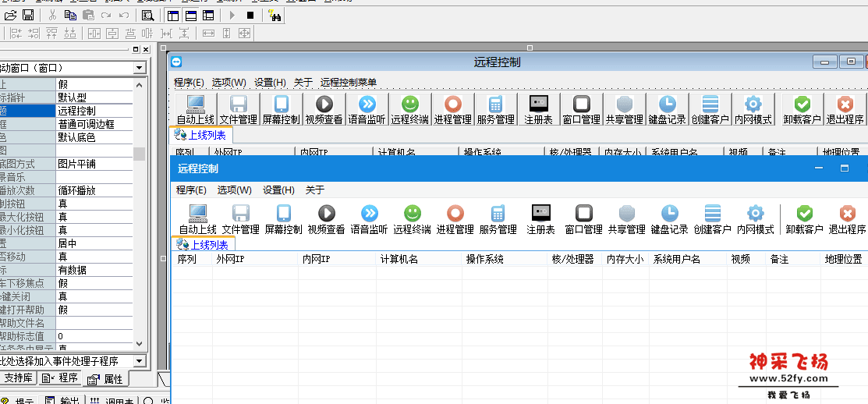
Task: Click 远程控制菜单 in the form designer menu bar
Action: 349,83
